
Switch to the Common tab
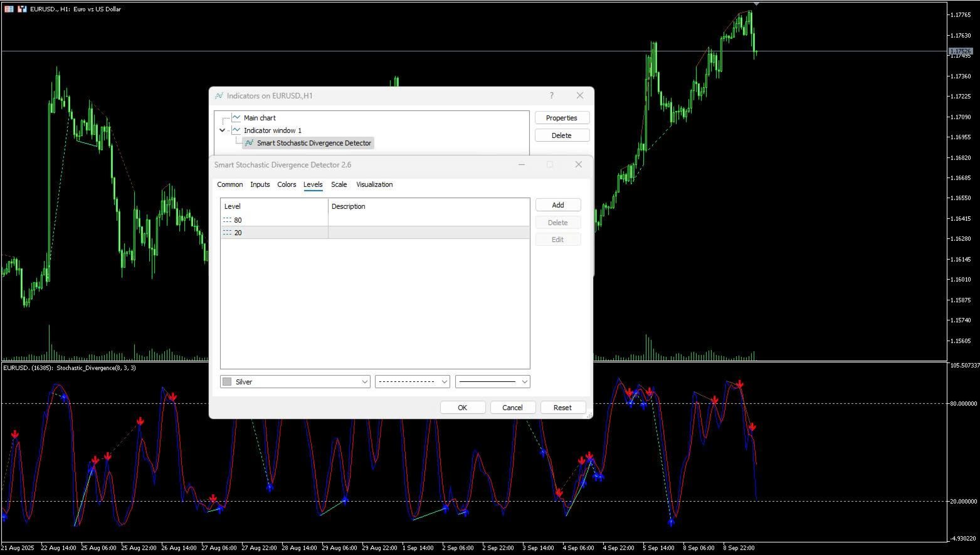tap(230, 184)
